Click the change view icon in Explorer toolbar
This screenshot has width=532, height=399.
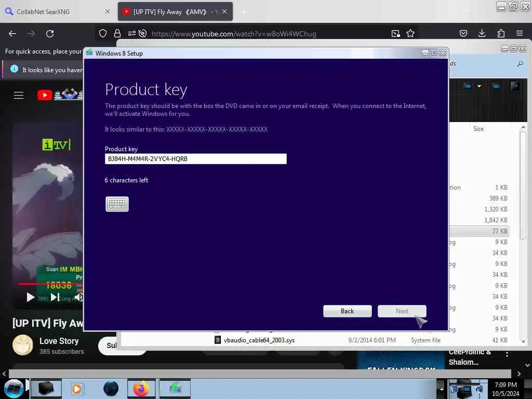[468, 86]
